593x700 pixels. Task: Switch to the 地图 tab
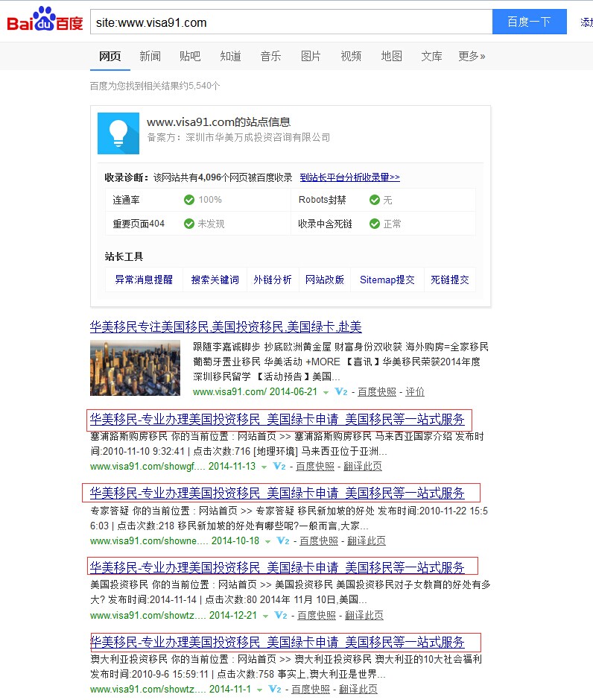392,56
